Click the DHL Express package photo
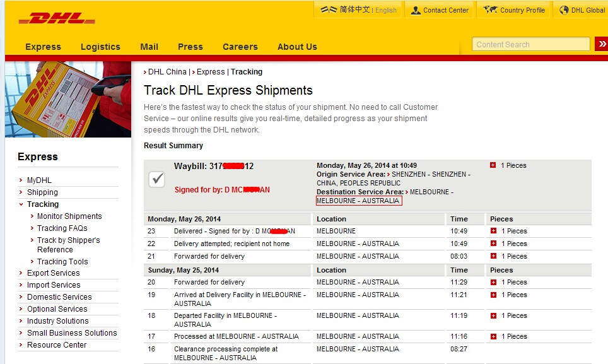 click(x=68, y=99)
